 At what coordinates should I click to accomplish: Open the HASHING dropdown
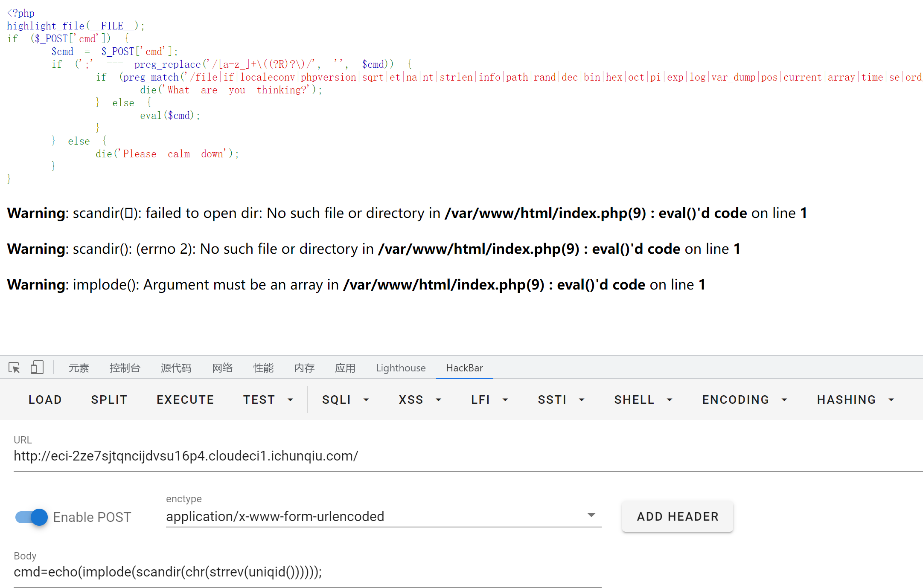855,400
